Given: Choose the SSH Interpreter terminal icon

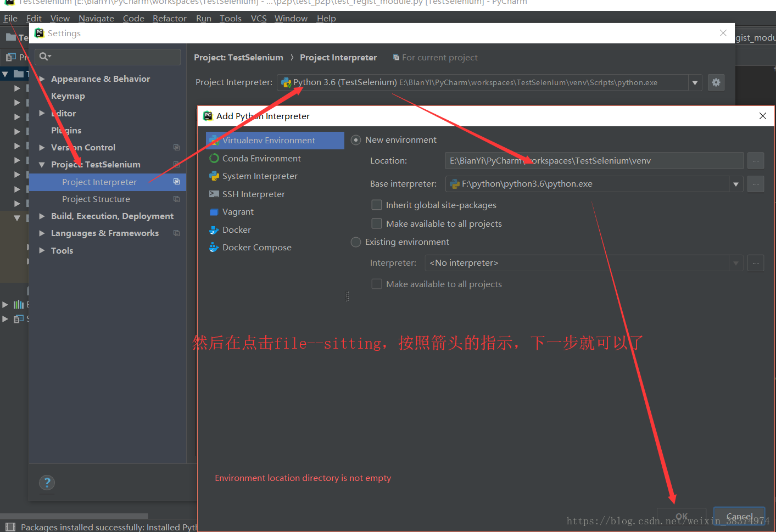Looking at the screenshot, I should pos(214,194).
